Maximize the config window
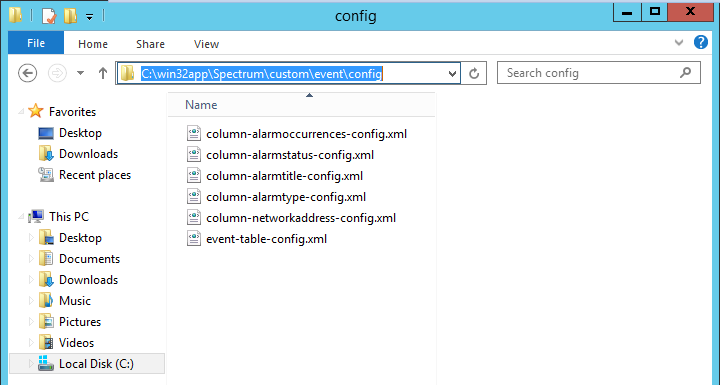720x385 pixels. pyautogui.click(x=654, y=12)
